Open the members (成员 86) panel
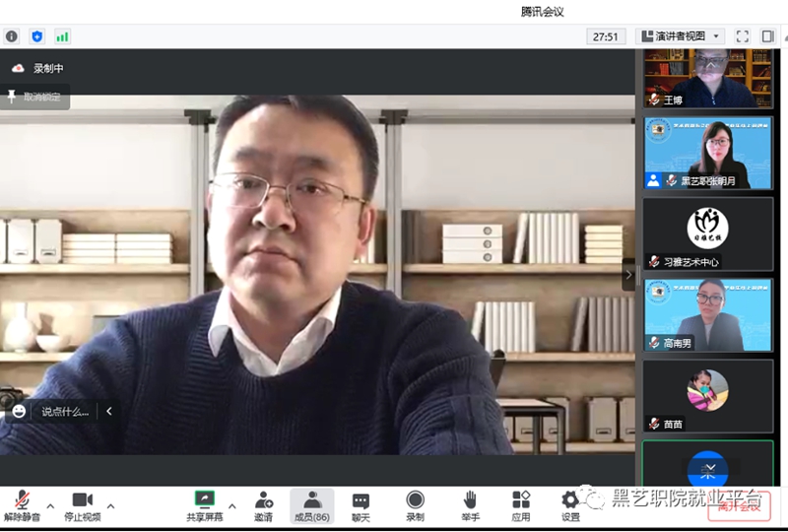Image resolution: width=788 pixels, height=532 pixels. 312,505
